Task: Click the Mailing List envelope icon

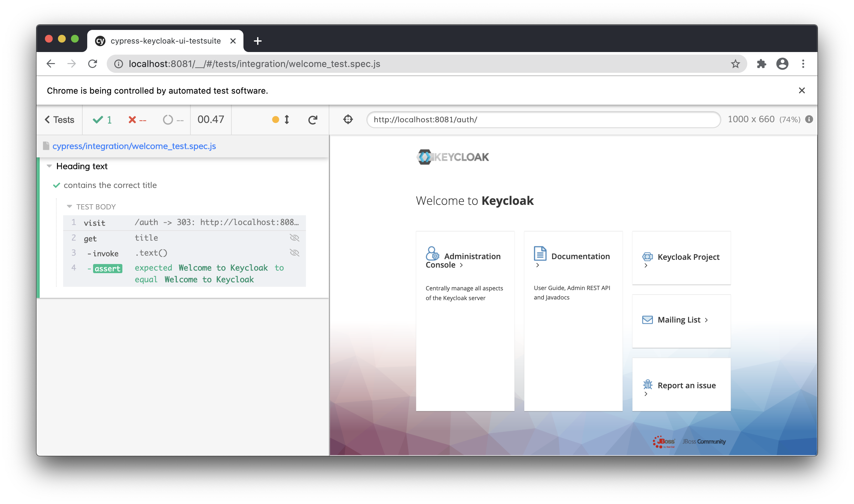Action: pos(647,320)
